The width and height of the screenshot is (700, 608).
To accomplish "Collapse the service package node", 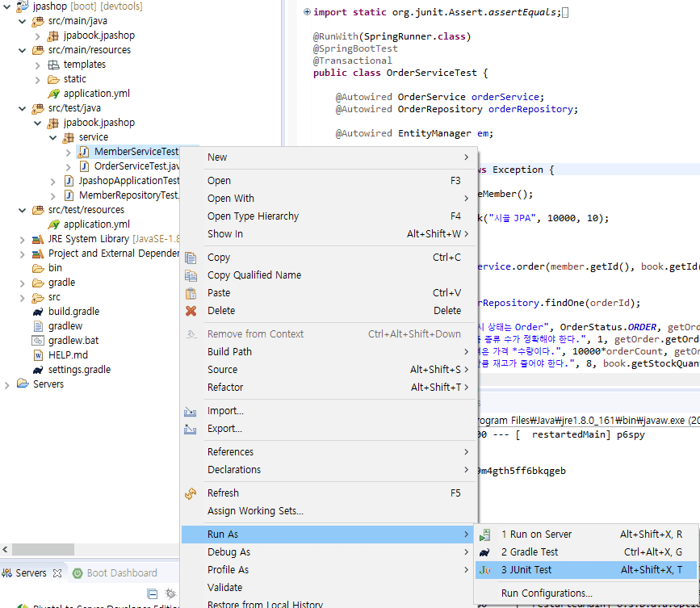I will click(x=52, y=137).
